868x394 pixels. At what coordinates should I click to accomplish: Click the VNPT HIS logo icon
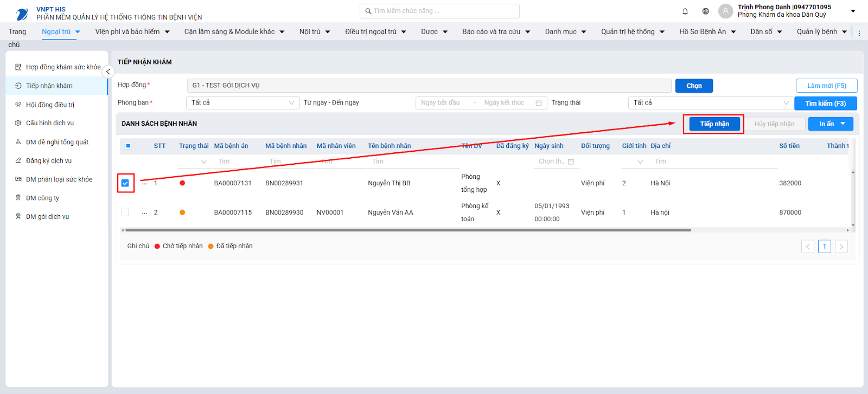(x=22, y=14)
